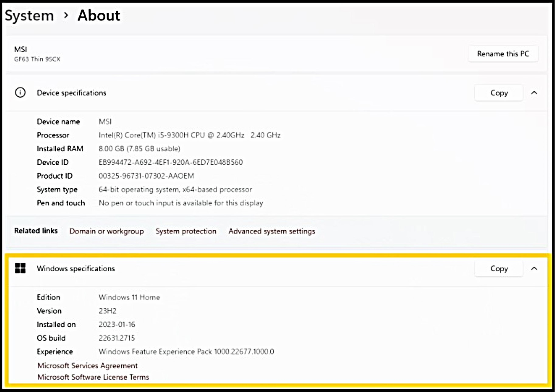Open Advanced system settings
Screen dimensions: 555x392
pos(272,231)
